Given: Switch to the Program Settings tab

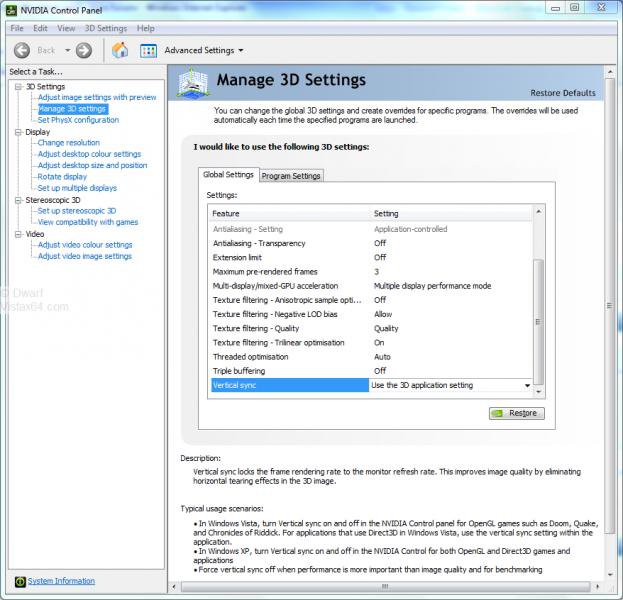Looking at the screenshot, I should [291, 176].
